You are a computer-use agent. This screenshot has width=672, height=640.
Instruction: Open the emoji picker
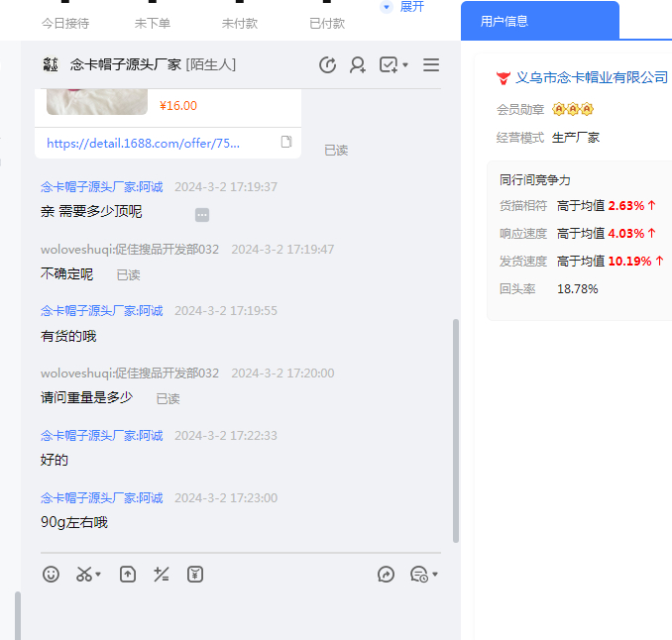tap(51, 574)
